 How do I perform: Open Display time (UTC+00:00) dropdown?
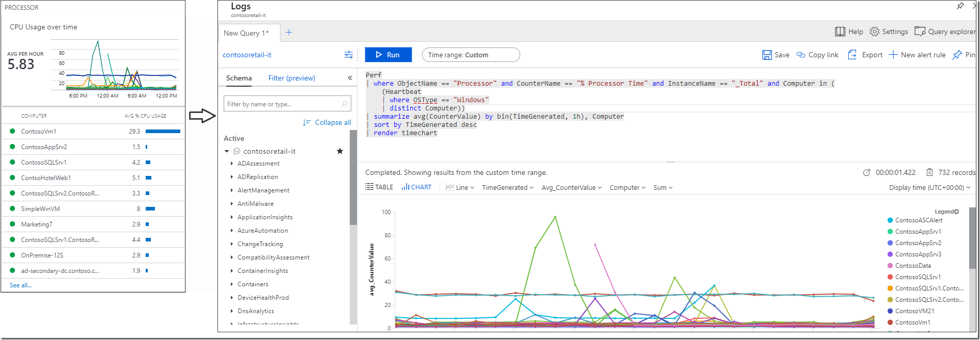pyautogui.click(x=930, y=187)
